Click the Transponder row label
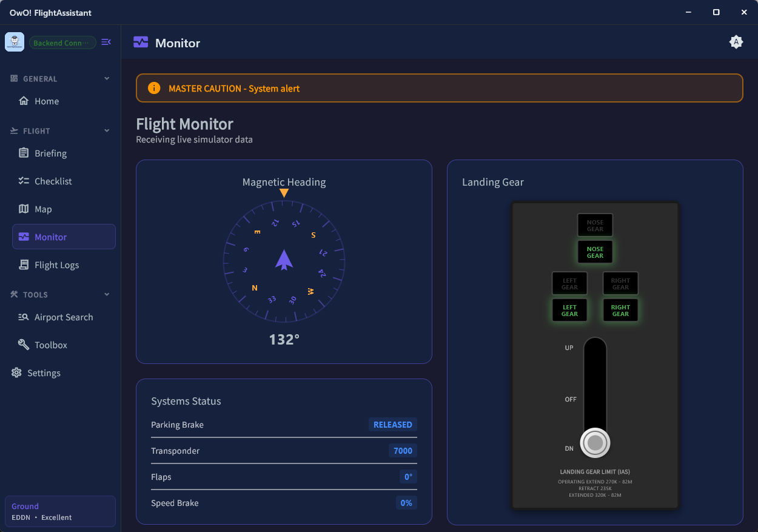758x532 pixels. tap(175, 451)
